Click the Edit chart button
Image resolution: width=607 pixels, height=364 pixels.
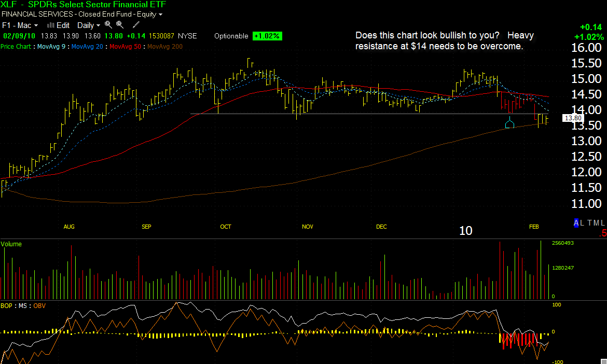coord(59,25)
